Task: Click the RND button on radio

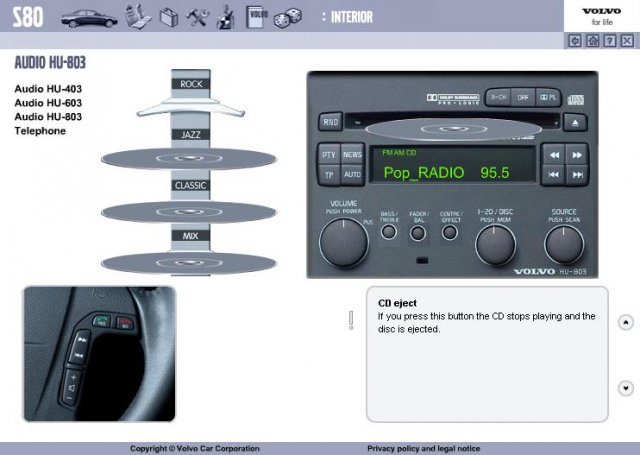Action: tap(330, 122)
